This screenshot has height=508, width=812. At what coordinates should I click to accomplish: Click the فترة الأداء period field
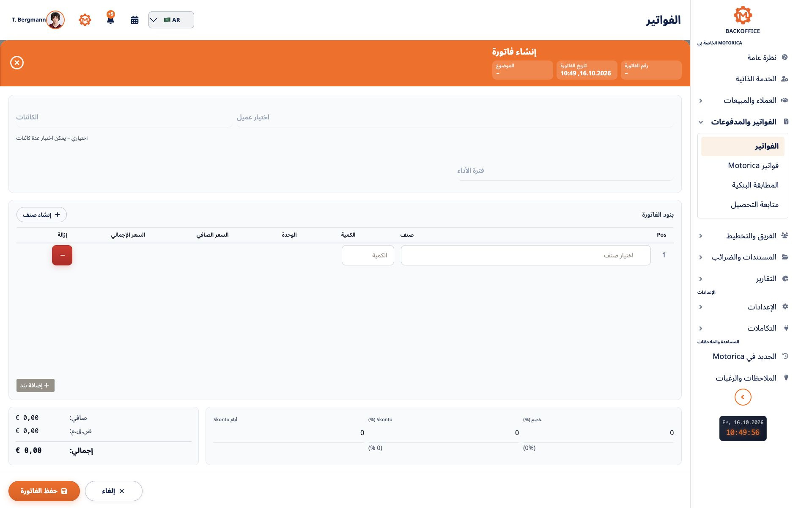click(x=565, y=171)
